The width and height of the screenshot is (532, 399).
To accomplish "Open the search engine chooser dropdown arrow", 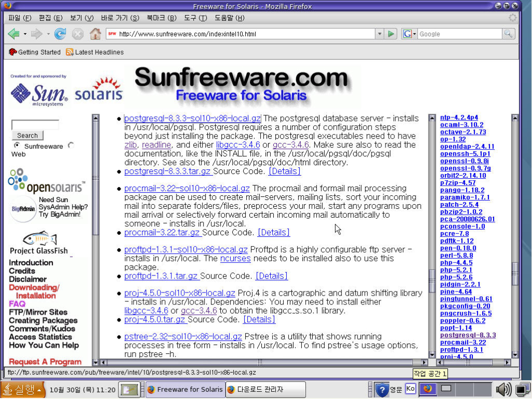I will (414, 34).
